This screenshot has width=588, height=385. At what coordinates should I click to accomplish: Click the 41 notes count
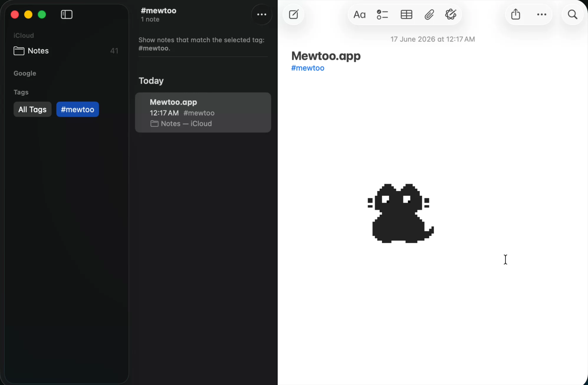[x=114, y=51]
